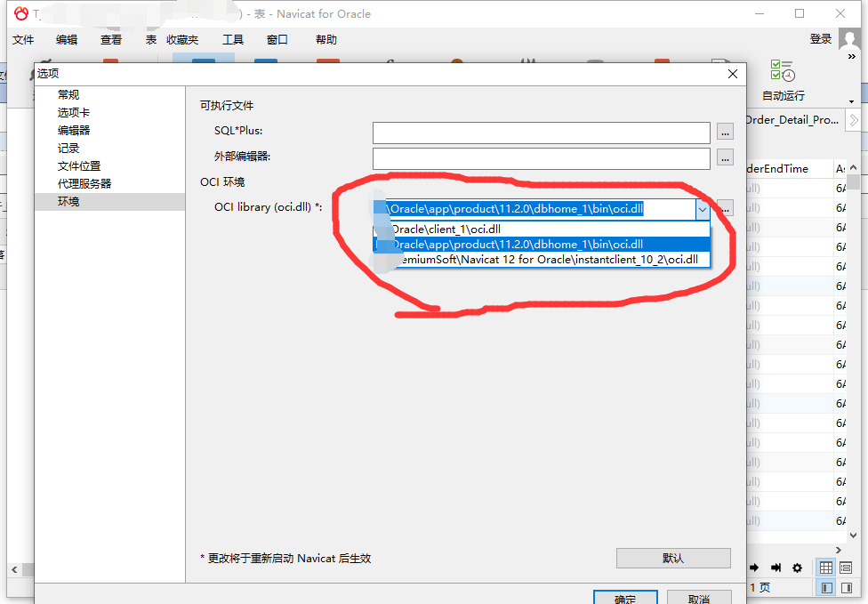The height and width of the screenshot is (604, 868).
Task: Click the 登录 link
Action: [x=820, y=39]
